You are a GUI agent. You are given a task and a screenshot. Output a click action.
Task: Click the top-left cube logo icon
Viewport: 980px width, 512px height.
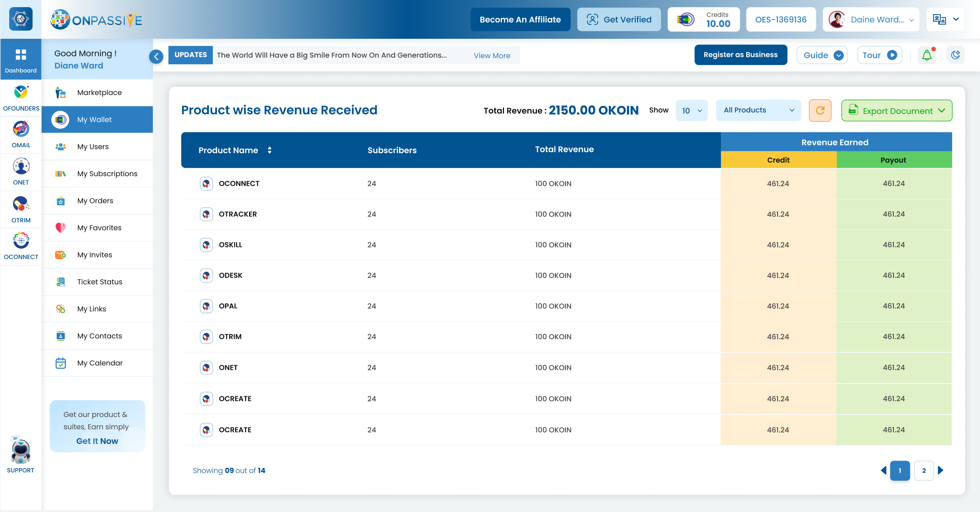[20, 19]
